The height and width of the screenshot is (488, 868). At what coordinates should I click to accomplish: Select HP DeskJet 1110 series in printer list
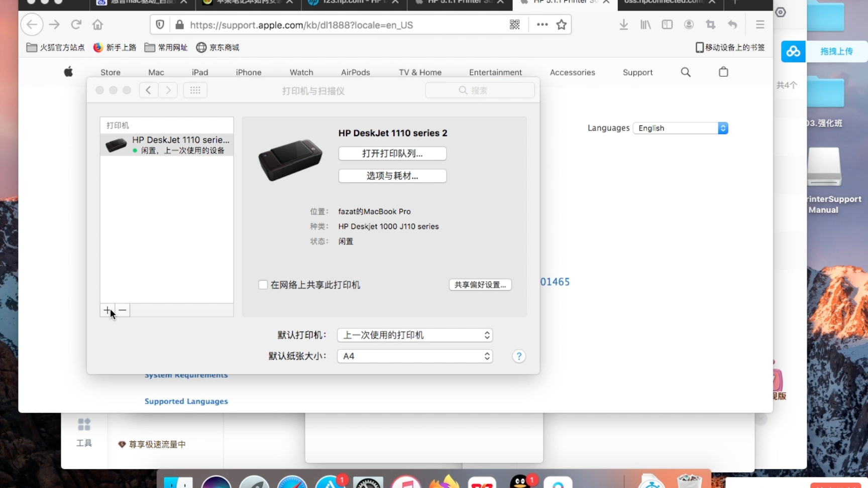click(167, 145)
